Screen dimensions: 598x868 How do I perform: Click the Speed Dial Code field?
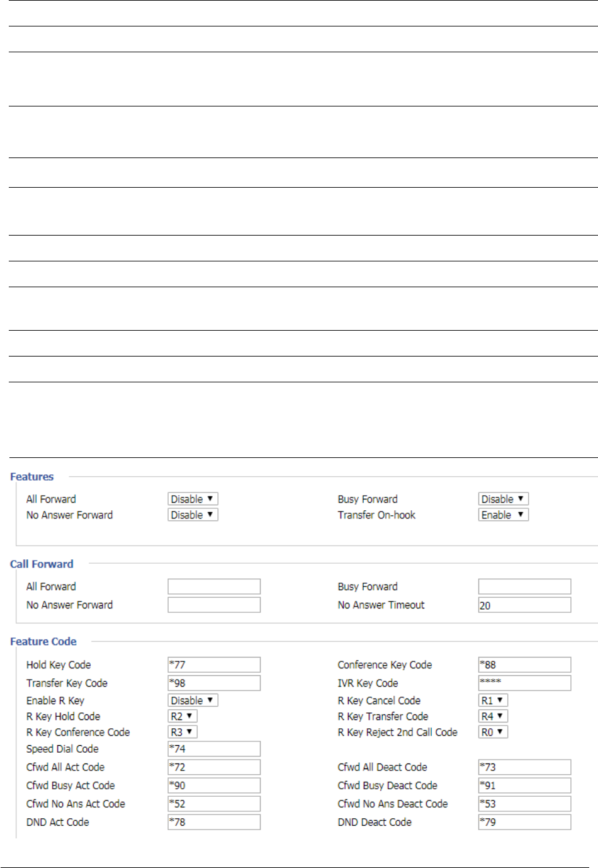(x=214, y=748)
